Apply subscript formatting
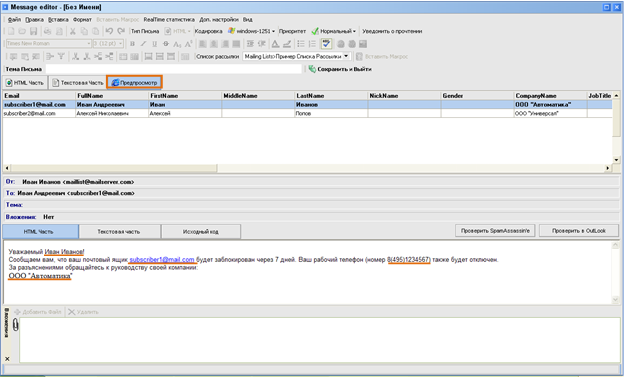625x377 pixels. 177,44
